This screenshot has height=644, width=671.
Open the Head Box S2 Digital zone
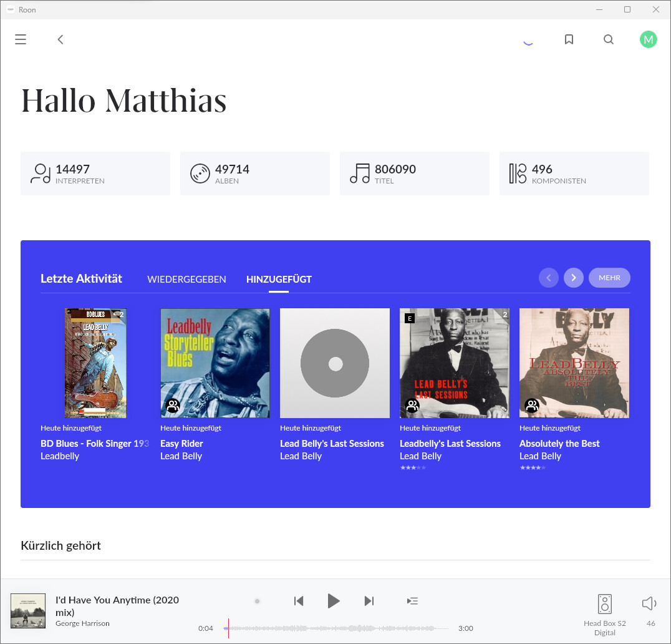[605, 615]
